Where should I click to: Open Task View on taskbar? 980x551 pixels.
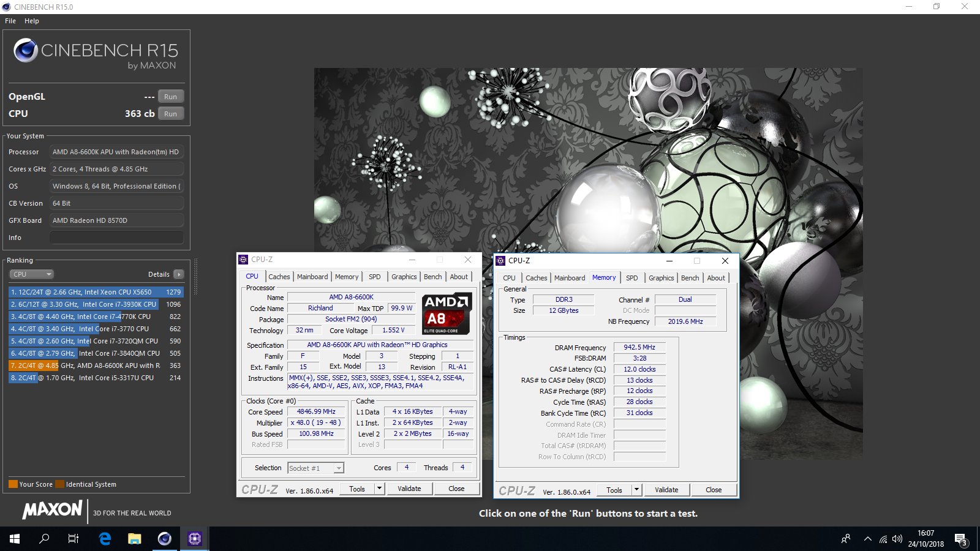(x=73, y=539)
